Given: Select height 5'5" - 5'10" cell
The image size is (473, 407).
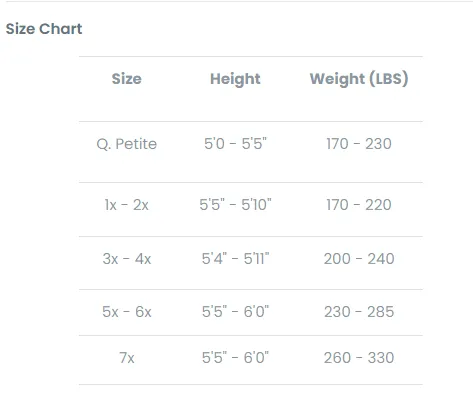Looking at the screenshot, I should pyautogui.click(x=235, y=205).
